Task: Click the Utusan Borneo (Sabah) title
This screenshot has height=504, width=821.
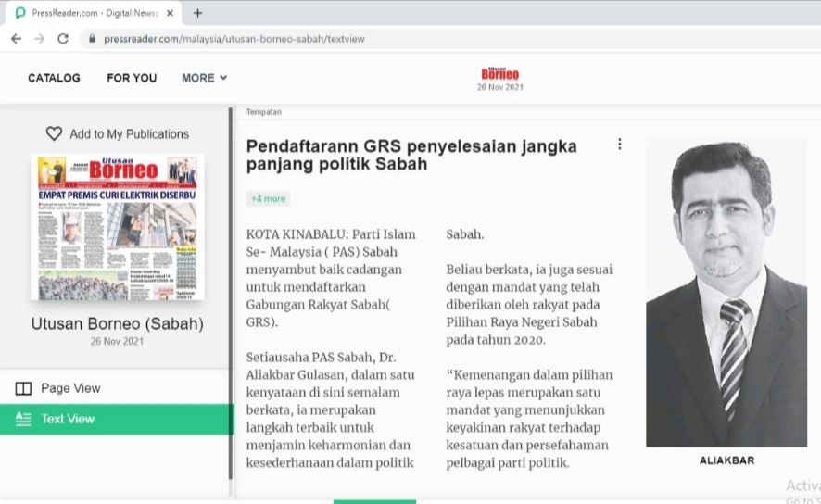Action: pyautogui.click(x=118, y=323)
